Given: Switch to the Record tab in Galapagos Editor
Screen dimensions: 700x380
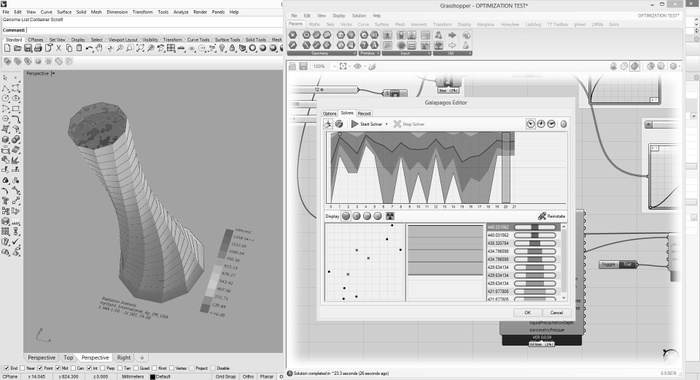Looking at the screenshot, I should [x=364, y=113].
